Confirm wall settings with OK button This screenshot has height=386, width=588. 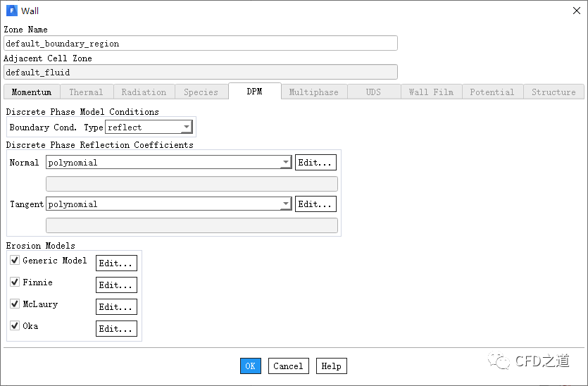coord(251,366)
